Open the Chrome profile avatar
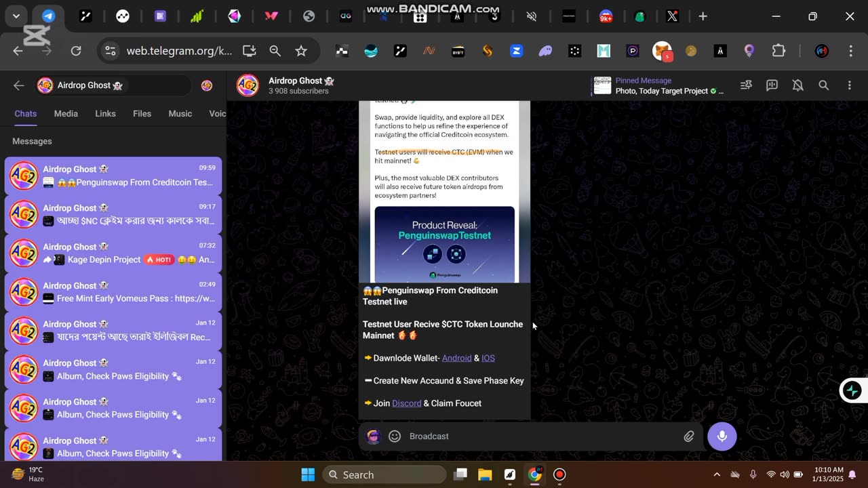The width and height of the screenshot is (868, 488). (x=821, y=51)
